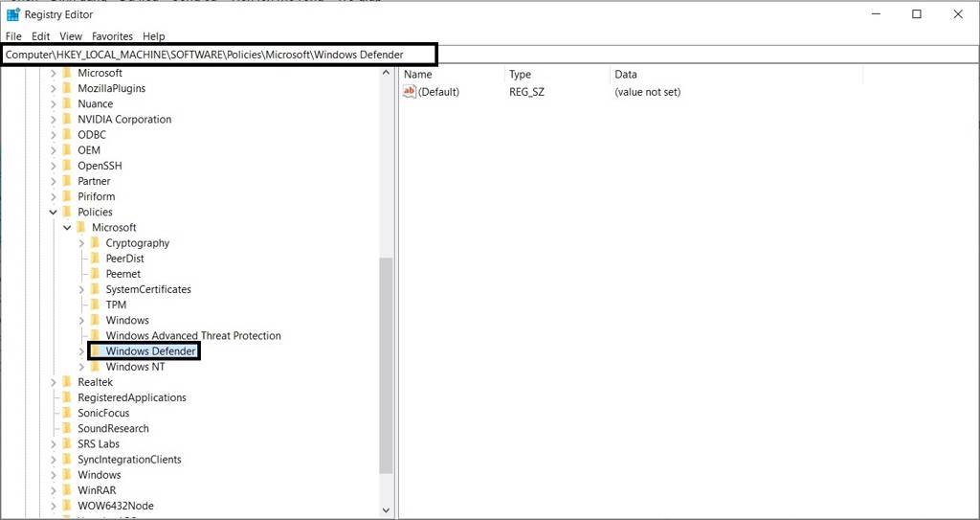This screenshot has width=980, height=520.
Task: Select the Partner folder icon
Action: (68, 181)
